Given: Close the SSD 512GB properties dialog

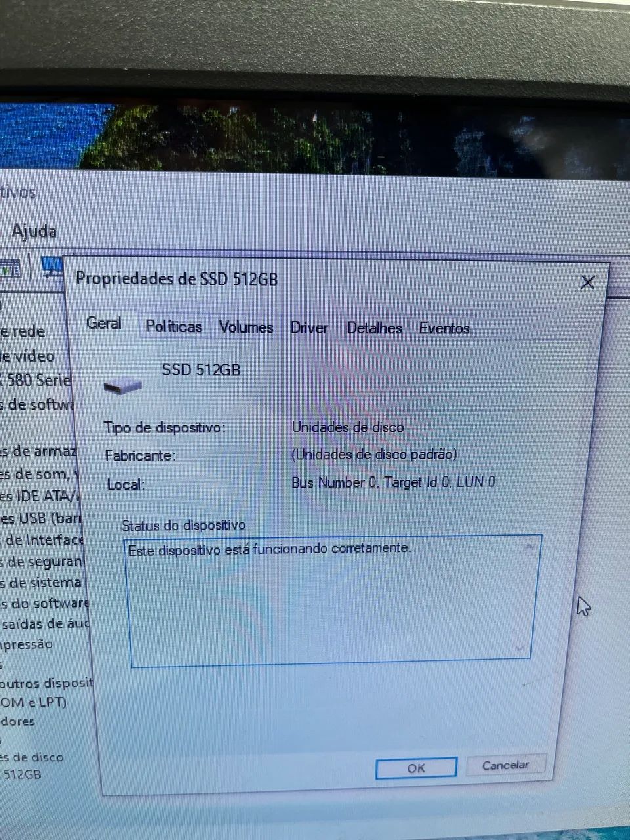Looking at the screenshot, I should 588,282.
